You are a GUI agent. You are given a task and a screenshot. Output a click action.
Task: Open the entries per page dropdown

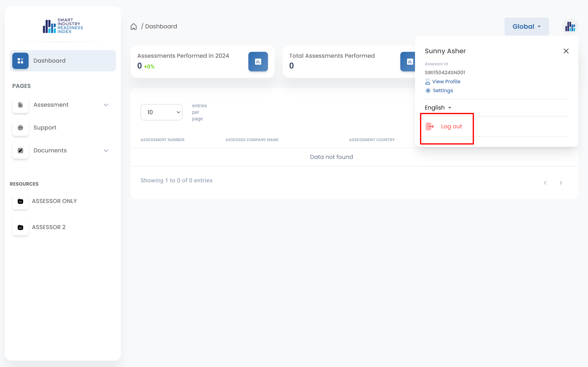coord(161,112)
